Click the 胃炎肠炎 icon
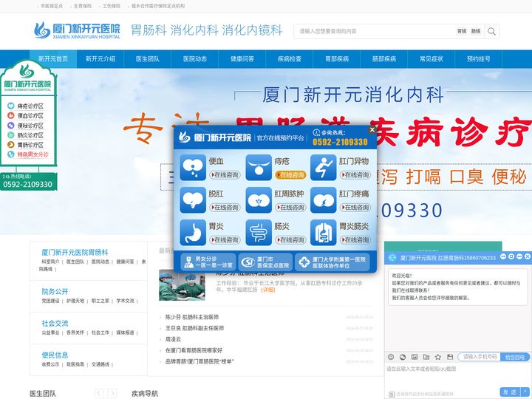Screen dimensions: 532x399 (x=324, y=233)
